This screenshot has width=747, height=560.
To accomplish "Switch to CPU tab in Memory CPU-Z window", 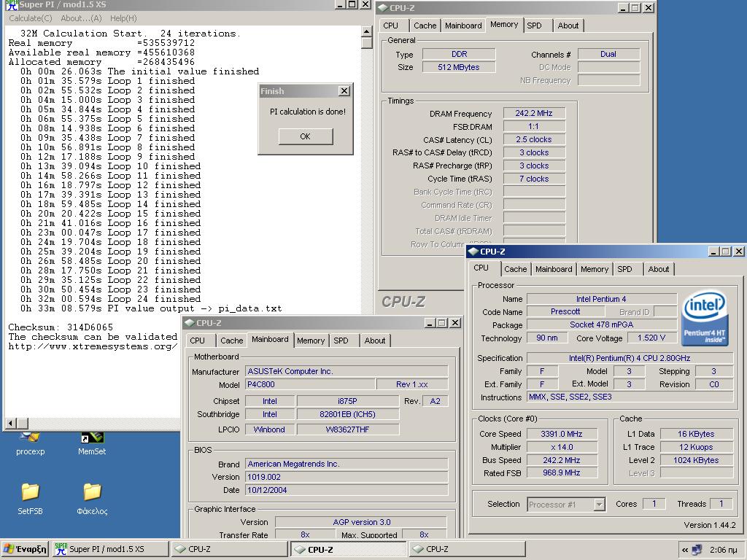I will pos(391,26).
